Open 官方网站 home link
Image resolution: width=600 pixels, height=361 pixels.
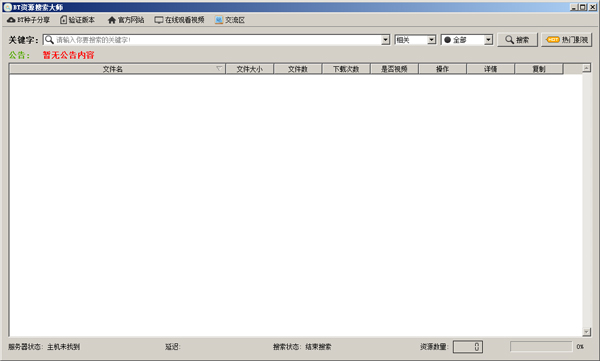126,20
